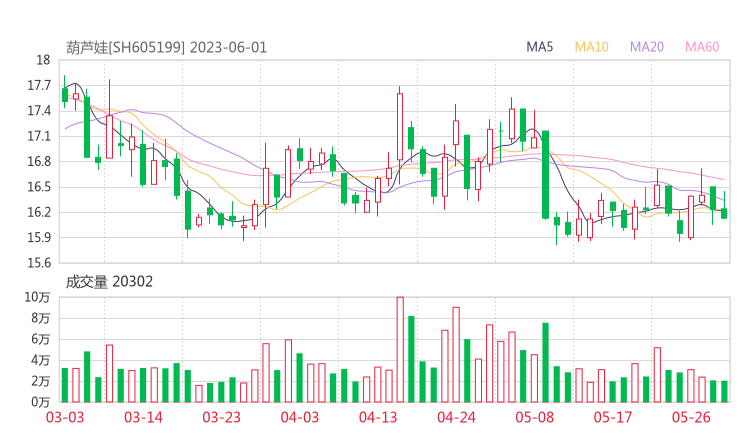Click the 03-23 date label
Viewport: 740px width, 440px height.
coord(221,417)
